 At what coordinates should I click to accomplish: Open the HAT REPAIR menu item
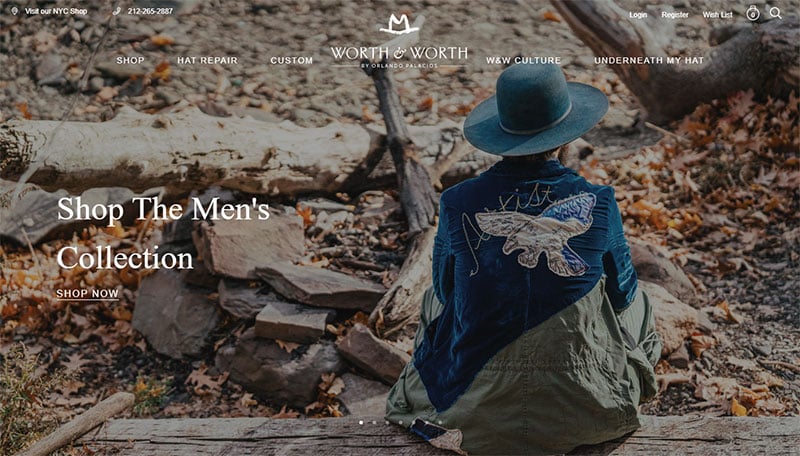tap(207, 60)
